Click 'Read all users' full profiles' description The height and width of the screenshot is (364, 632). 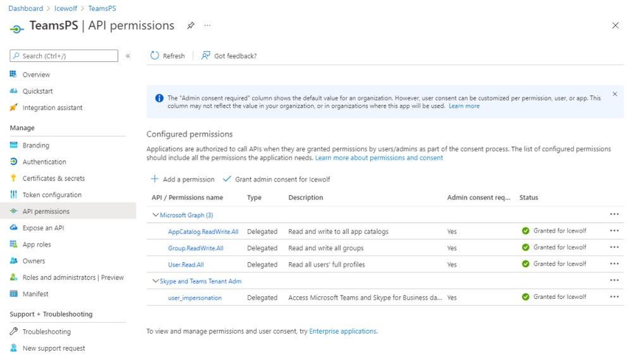click(327, 265)
